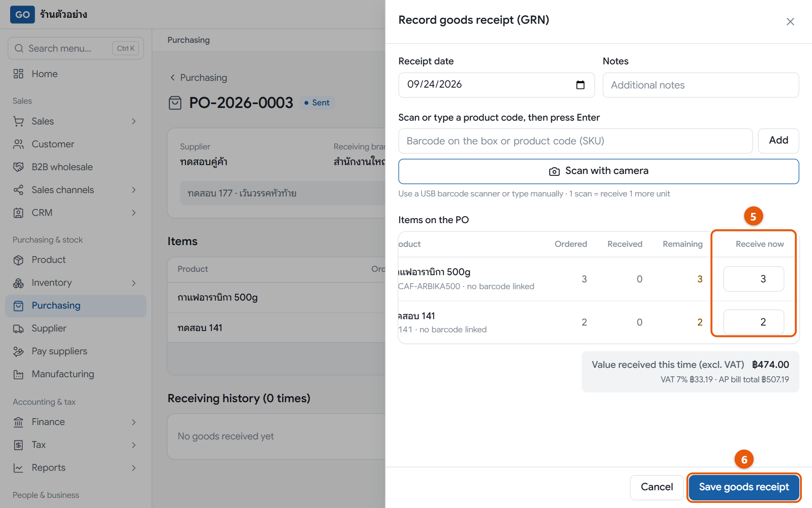Click the Add button
The height and width of the screenshot is (508, 812).
pos(778,141)
